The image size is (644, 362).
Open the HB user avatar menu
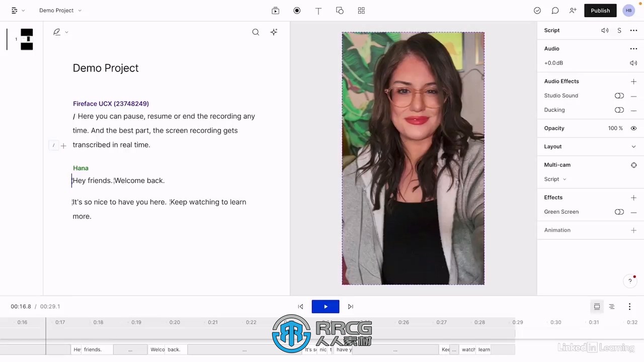coord(629,11)
